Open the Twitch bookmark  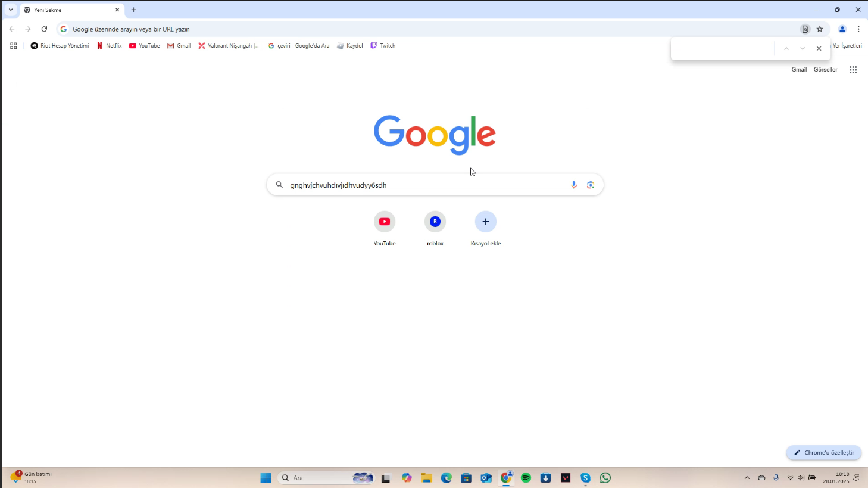[x=383, y=46]
